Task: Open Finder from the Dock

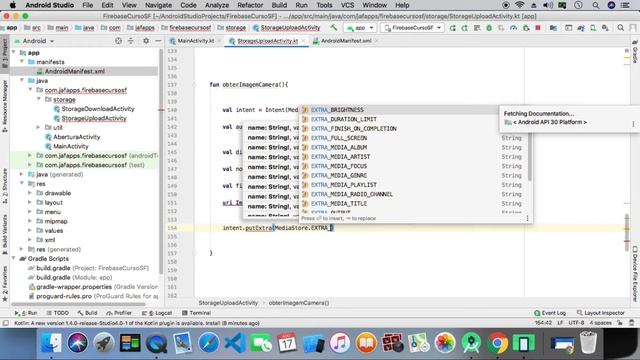Action: [x=51, y=342]
